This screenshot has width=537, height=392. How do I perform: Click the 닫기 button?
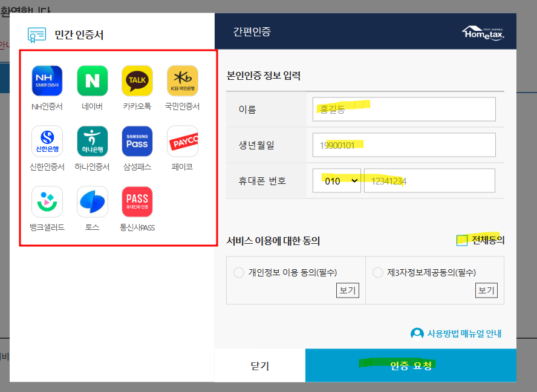click(x=260, y=365)
